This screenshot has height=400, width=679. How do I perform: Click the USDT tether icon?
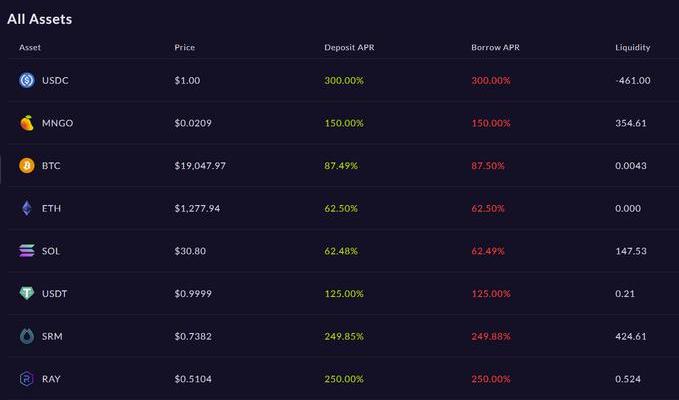tap(27, 293)
